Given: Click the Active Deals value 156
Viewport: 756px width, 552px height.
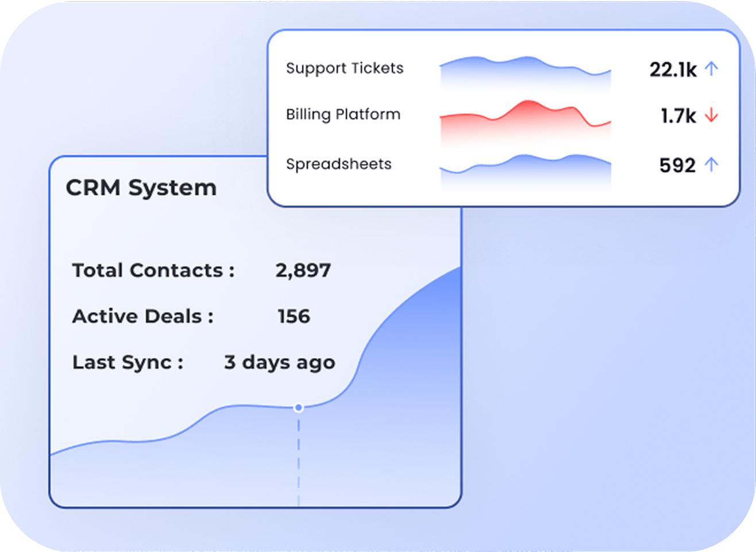Looking at the screenshot, I should pos(294,316).
